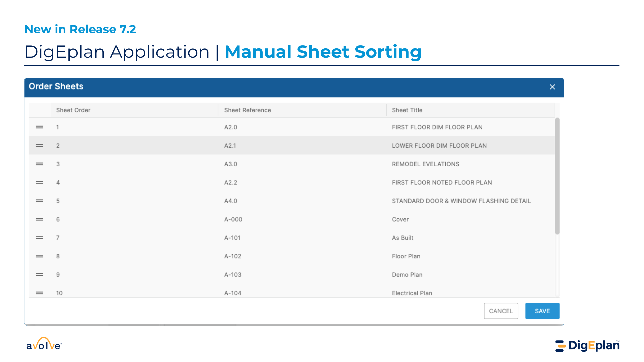Grab the drag handle for sheet A-101
Image resolution: width=644 pixels, height=362 pixels.
pos(39,238)
